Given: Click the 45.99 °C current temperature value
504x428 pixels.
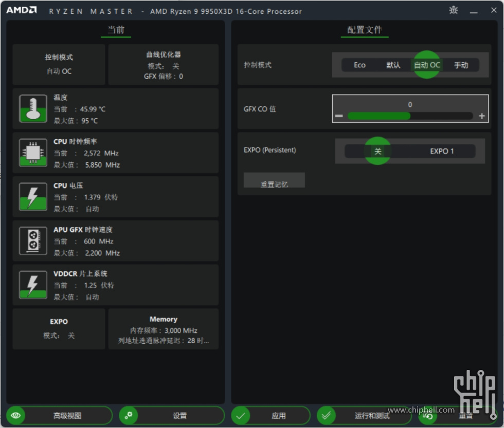Looking at the screenshot, I should 93,109.
